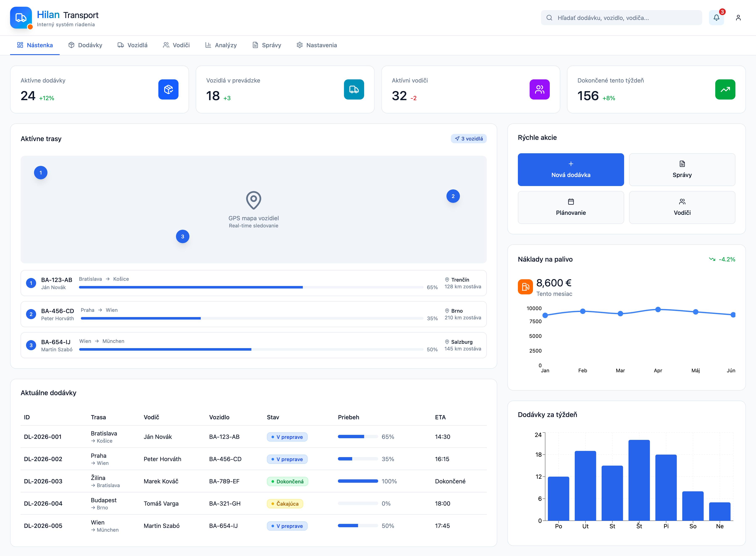Switch to the Dodávky tab
The width and height of the screenshot is (756, 556).
85,45
